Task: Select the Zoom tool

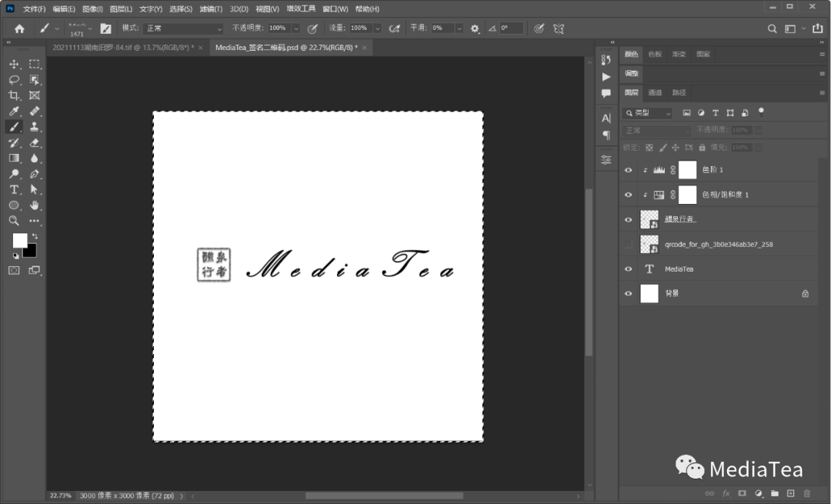Action: coord(14,221)
